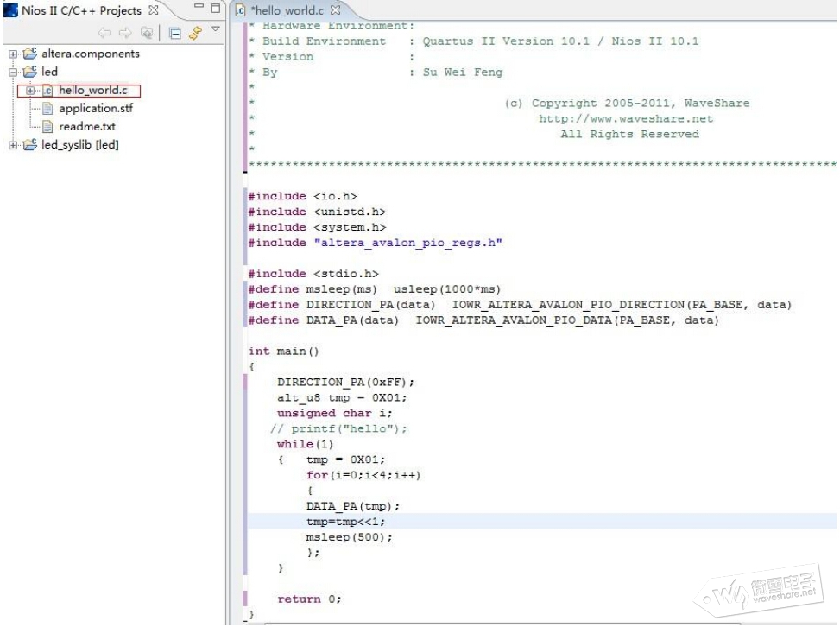Select the led project in the tree

[49, 72]
